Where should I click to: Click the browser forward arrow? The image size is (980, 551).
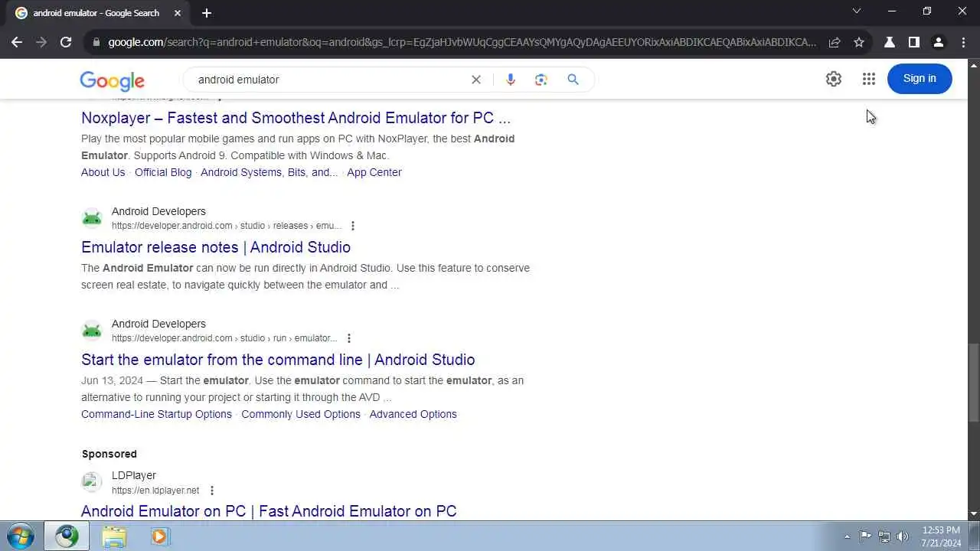click(x=41, y=42)
